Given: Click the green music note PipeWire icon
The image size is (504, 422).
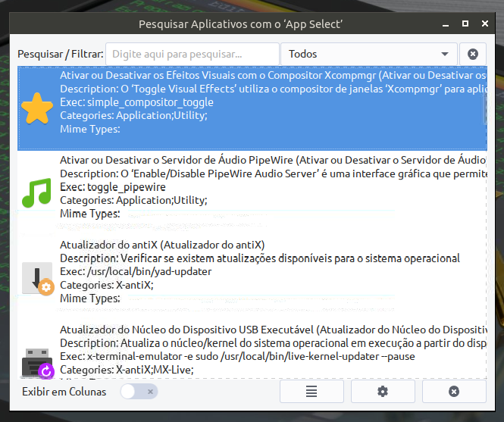Looking at the screenshot, I should (x=37, y=193).
